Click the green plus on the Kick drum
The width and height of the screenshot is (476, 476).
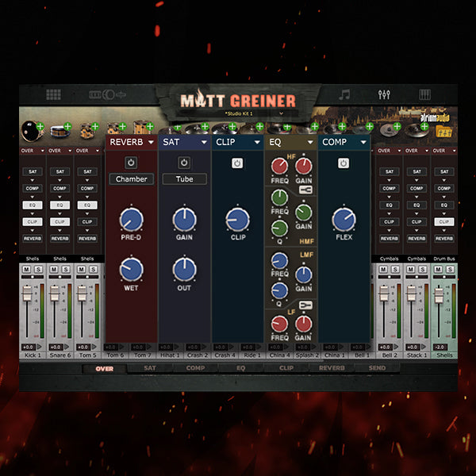[40, 126]
